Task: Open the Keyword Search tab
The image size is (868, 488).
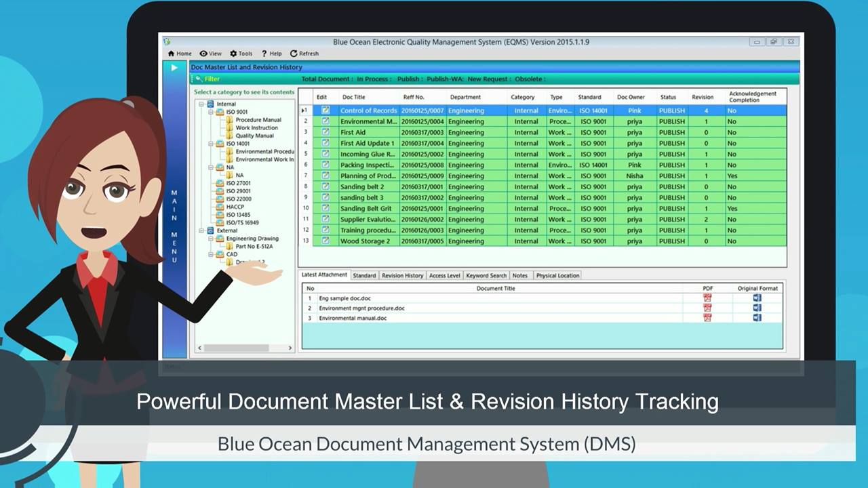Action: (x=486, y=276)
